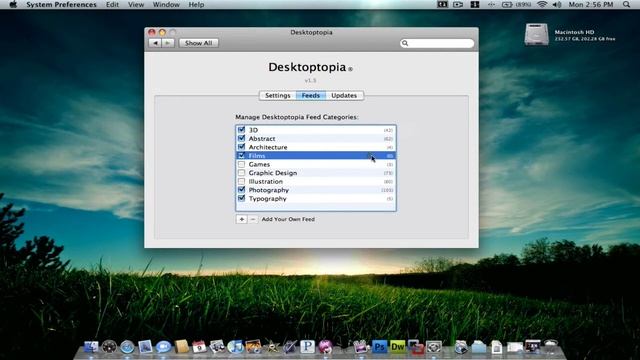Uncheck the Abstract feed category
The width and height of the screenshot is (640, 360).
pos(241,138)
